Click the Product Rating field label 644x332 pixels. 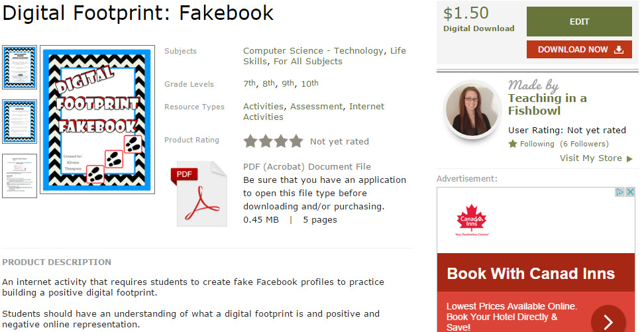coord(191,140)
